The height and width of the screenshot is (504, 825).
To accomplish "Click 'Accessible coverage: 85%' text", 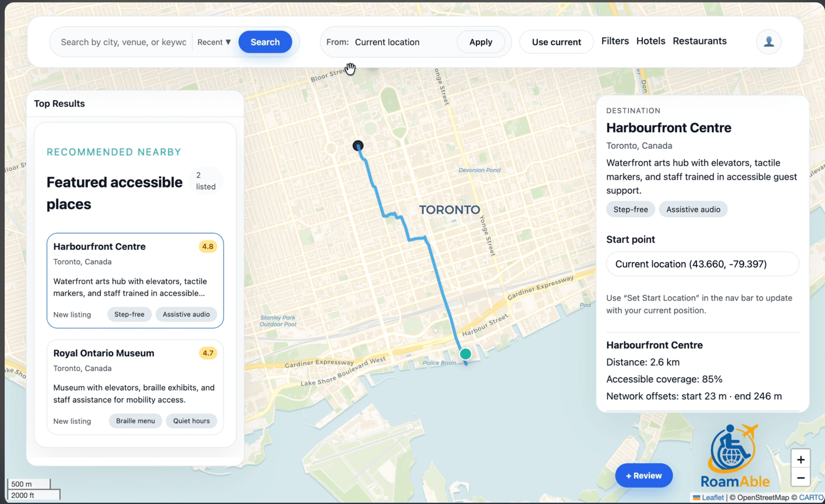I will coord(664,379).
